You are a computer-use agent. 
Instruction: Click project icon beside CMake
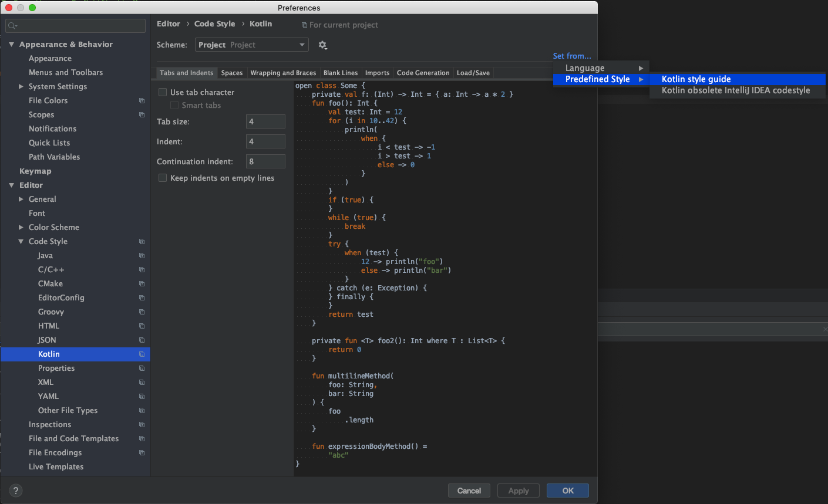(142, 284)
